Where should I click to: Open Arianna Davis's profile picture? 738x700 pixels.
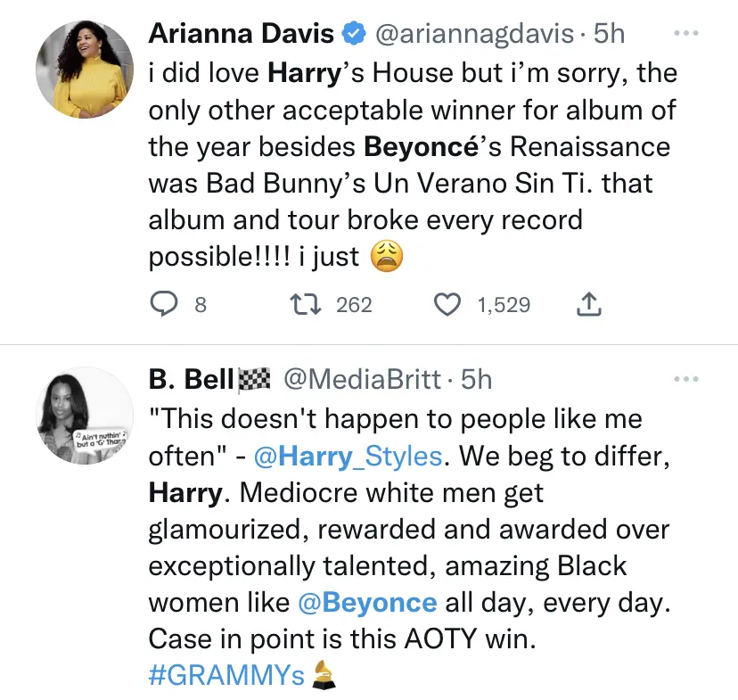(78, 67)
